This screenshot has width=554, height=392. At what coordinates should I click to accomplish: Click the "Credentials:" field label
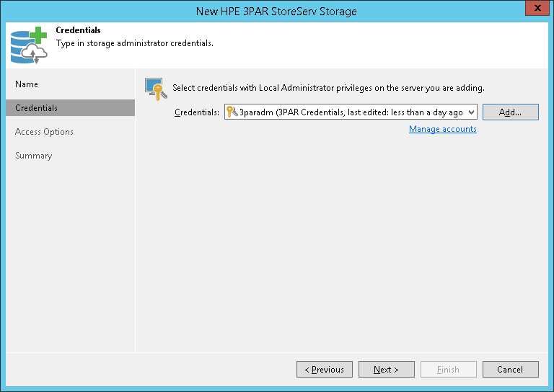(197, 112)
